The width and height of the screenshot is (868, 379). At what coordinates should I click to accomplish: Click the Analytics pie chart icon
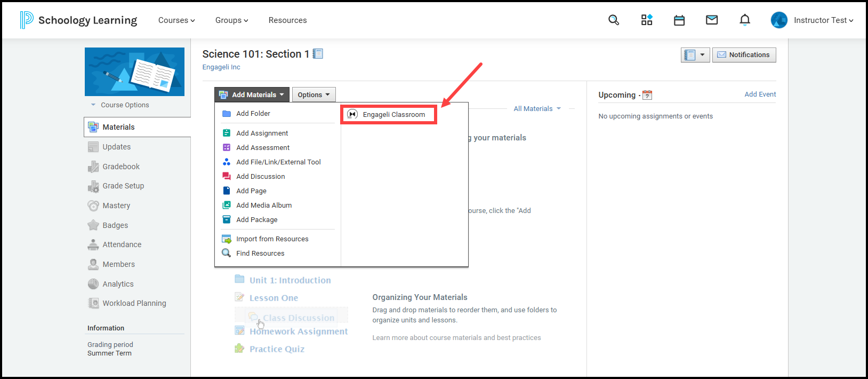pyautogui.click(x=93, y=284)
